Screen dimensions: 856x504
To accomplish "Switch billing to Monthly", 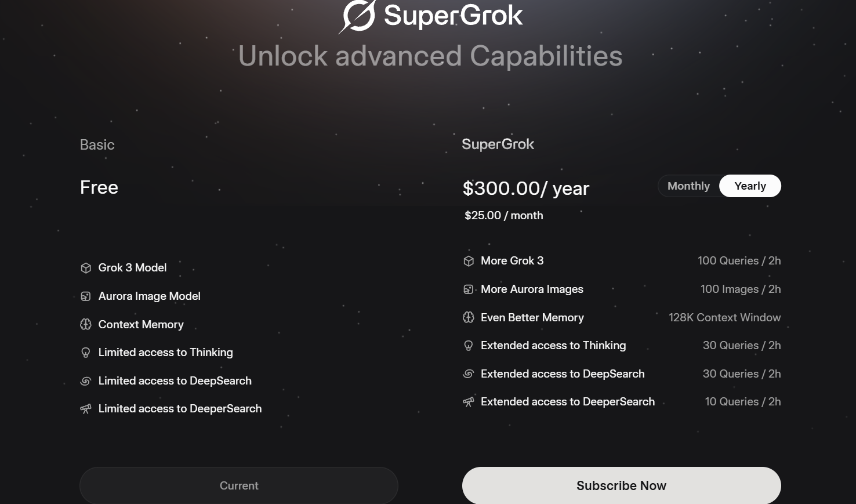I will [688, 186].
